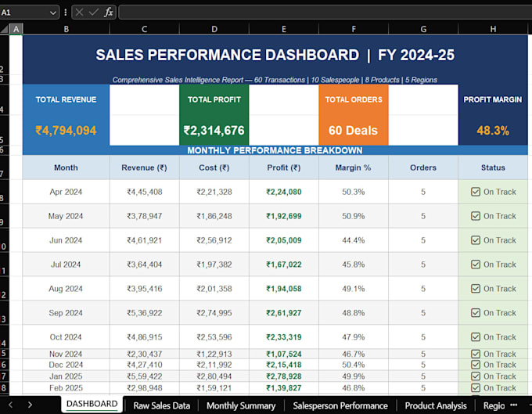Select the Margin % heading cell
Screen dimensions: 532x414
click(x=354, y=167)
